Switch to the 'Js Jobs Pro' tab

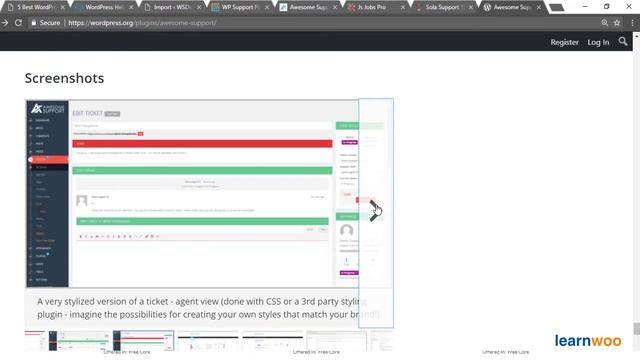pos(371,7)
